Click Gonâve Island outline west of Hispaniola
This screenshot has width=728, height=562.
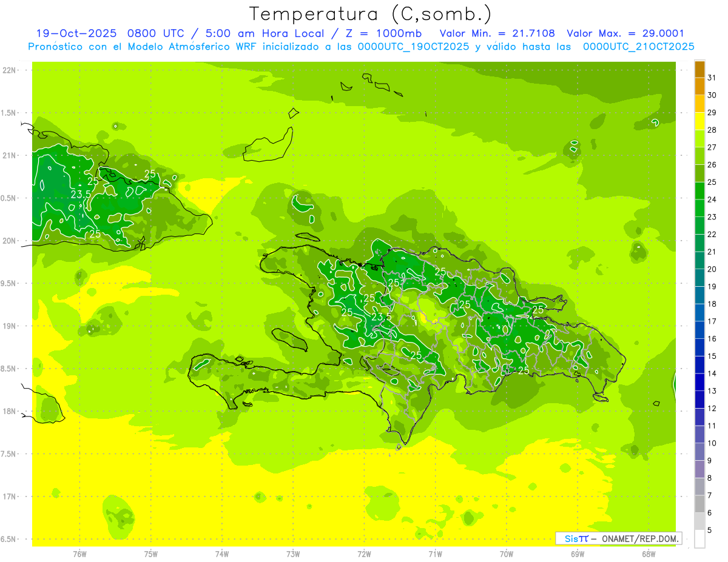coord(288,340)
